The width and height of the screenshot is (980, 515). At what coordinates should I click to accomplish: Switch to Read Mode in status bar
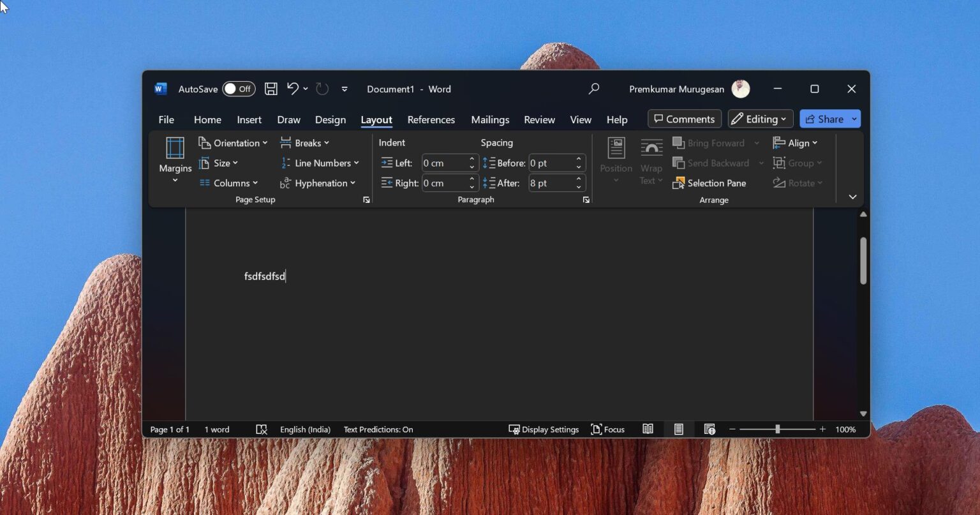[648, 429]
